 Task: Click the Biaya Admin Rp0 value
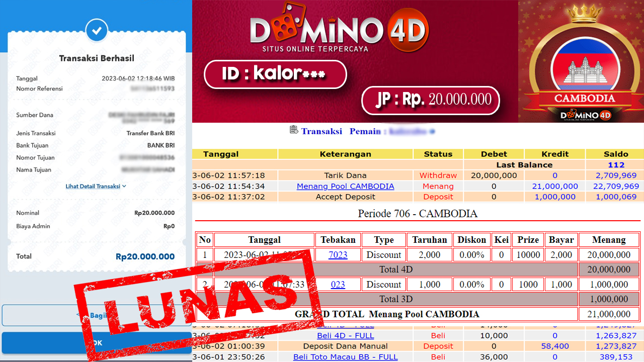169,226
